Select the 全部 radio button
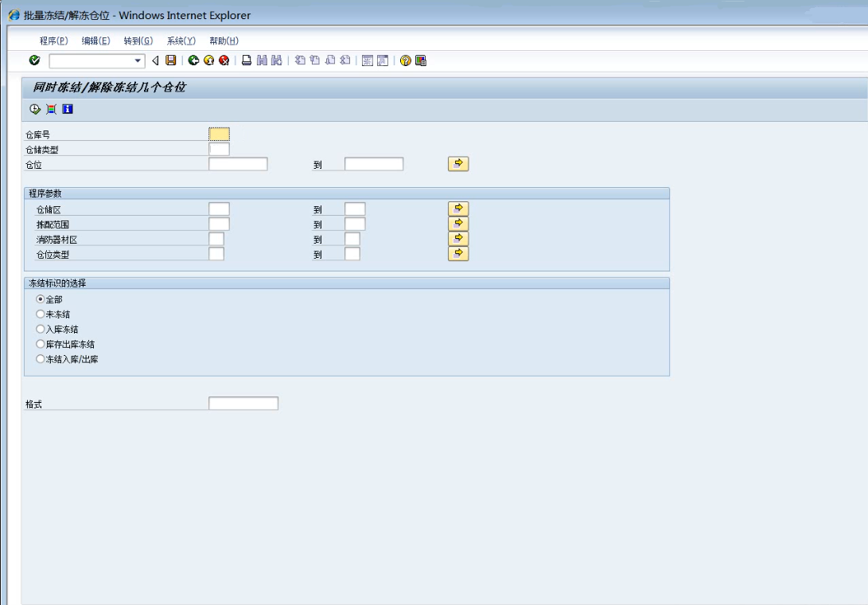Viewport: 868px width, 605px height. tap(41, 299)
